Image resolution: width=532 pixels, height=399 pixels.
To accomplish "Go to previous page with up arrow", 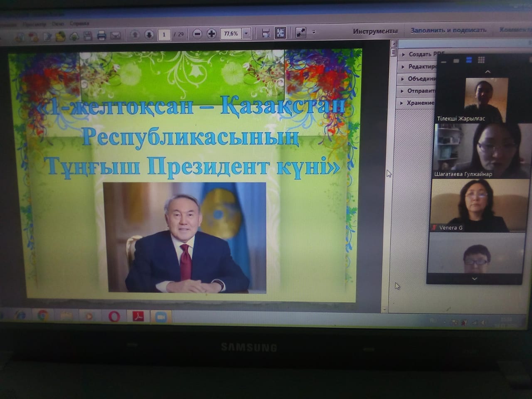I will [135, 34].
